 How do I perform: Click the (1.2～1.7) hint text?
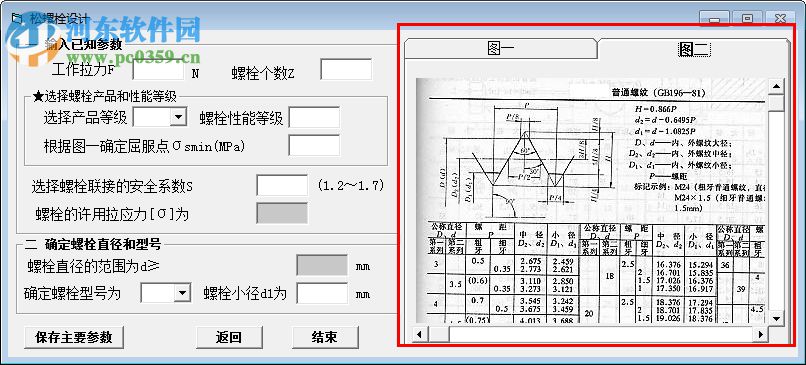pos(351,185)
